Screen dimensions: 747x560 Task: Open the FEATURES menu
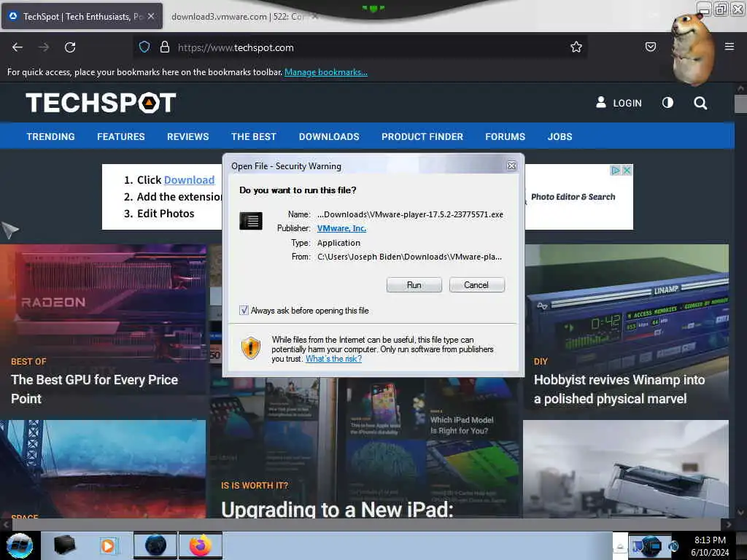pyautogui.click(x=121, y=136)
